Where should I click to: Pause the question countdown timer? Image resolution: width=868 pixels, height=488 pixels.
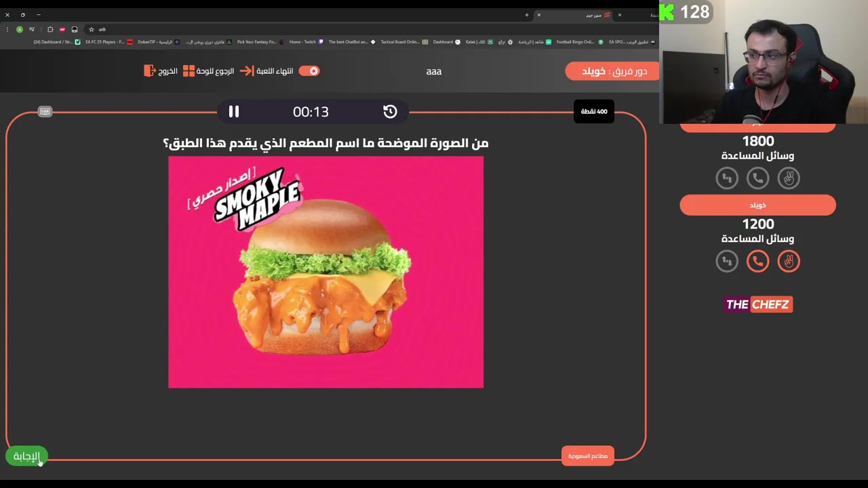233,112
